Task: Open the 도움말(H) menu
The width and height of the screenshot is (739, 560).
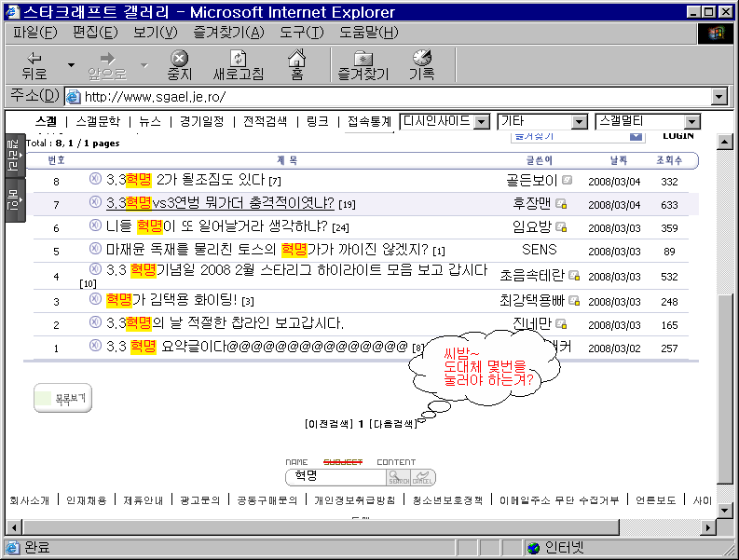Action: coord(369,33)
